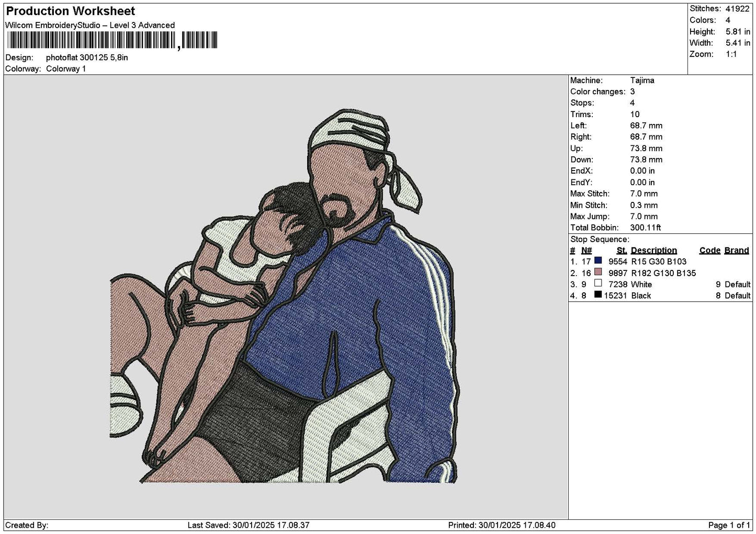The width and height of the screenshot is (756, 534).
Task: Click the 'Colorway 1' value
Action: (x=66, y=69)
